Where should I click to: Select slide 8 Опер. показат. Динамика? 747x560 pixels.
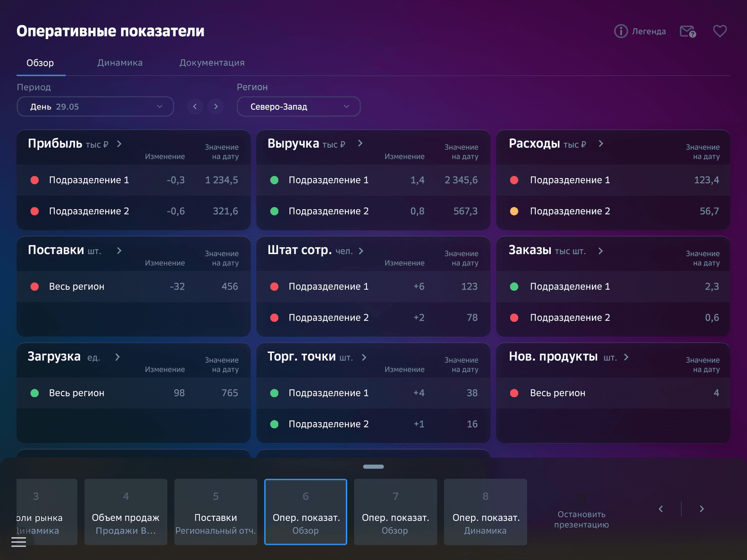click(x=486, y=512)
